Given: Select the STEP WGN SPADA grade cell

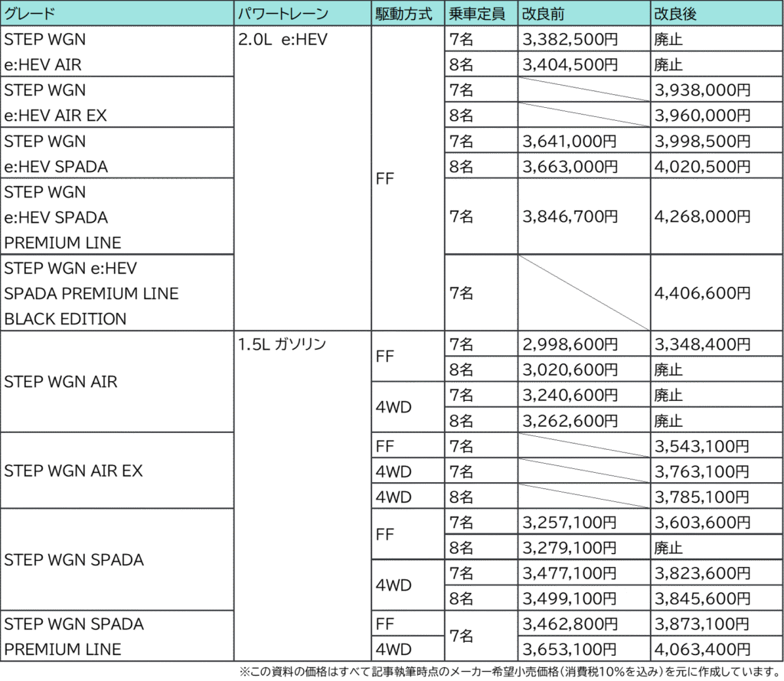Looking at the screenshot, I should (117, 560).
